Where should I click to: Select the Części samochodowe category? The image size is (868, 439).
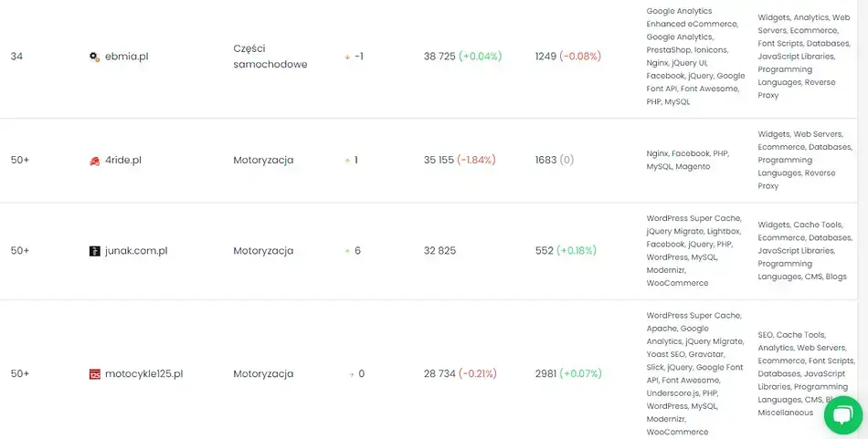(270, 56)
